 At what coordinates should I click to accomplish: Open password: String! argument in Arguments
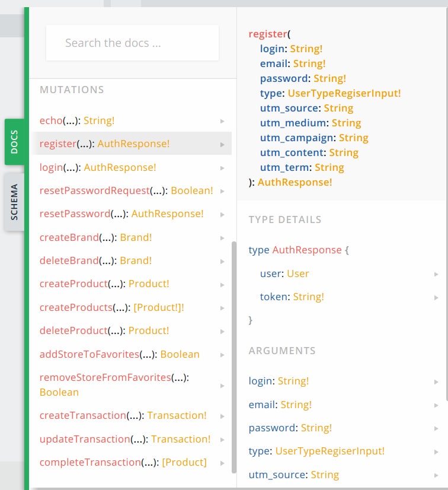(290, 428)
